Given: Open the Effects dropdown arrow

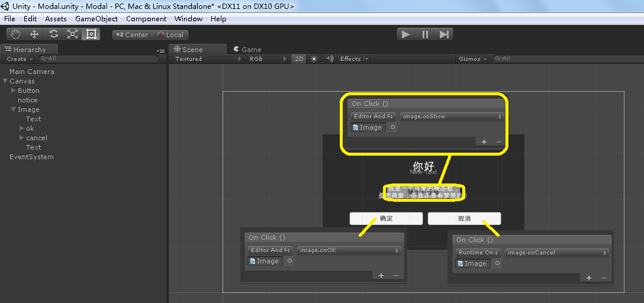Looking at the screenshot, I should tap(366, 59).
